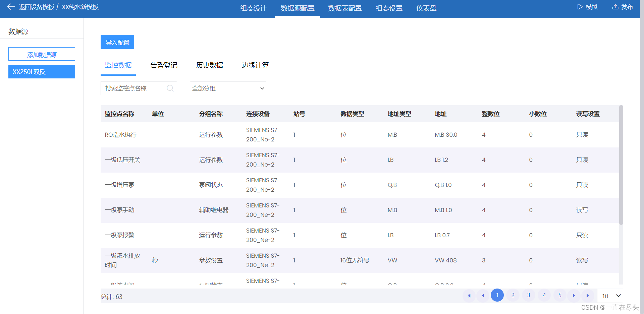Click the 发布 button label
644x314 pixels.
pos(627,7)
